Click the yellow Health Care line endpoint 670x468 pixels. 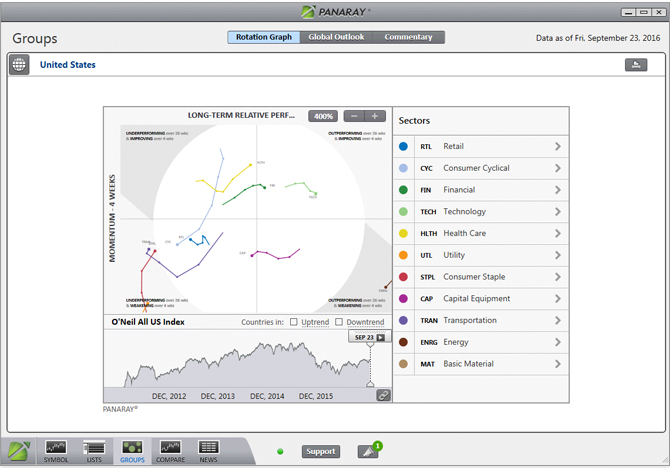(x=251, y=164)
